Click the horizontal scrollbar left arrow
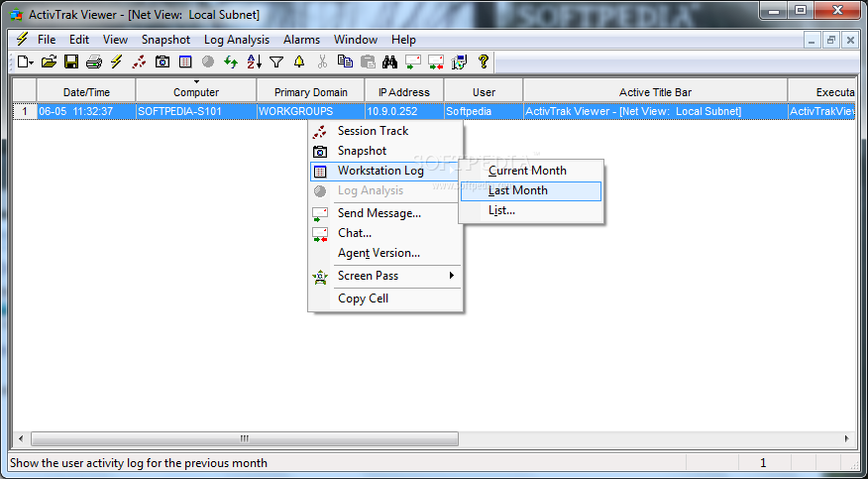This screenshot has height=479, width=868. coord(21,438)
